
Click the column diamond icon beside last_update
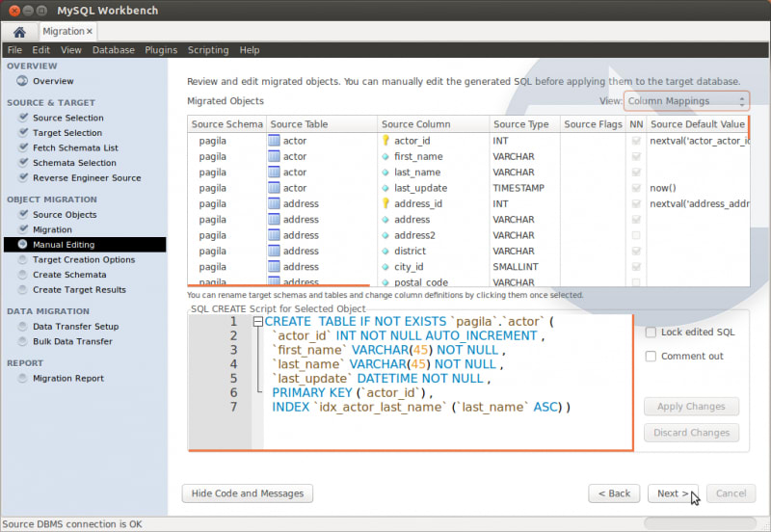click(385, 188)
